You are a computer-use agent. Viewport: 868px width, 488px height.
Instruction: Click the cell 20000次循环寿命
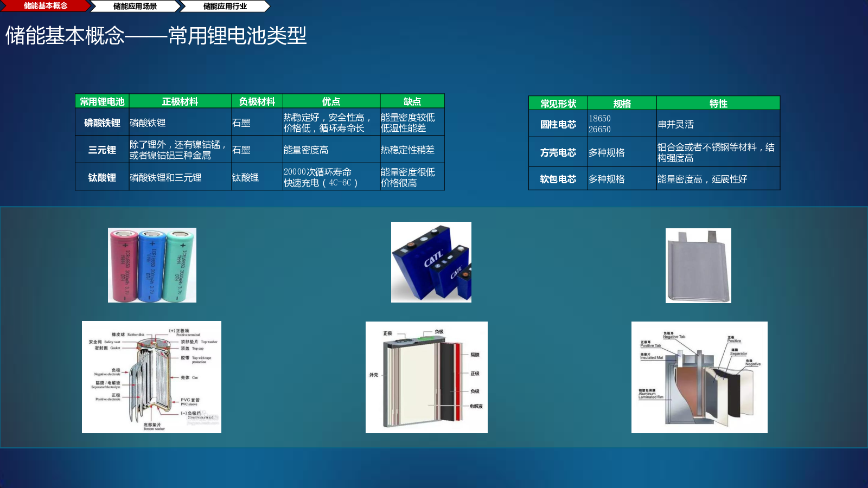click(331, 177)
